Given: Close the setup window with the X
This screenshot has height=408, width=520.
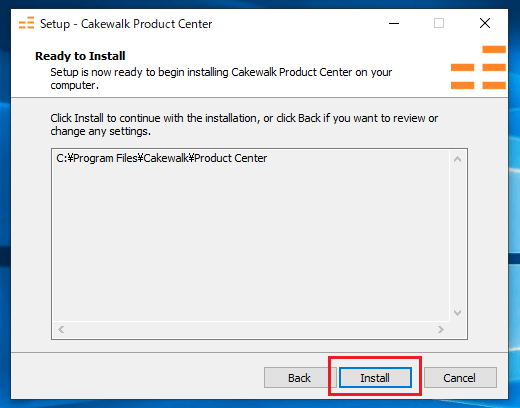Looking at the screenshot, I should [x=485, y=23].
